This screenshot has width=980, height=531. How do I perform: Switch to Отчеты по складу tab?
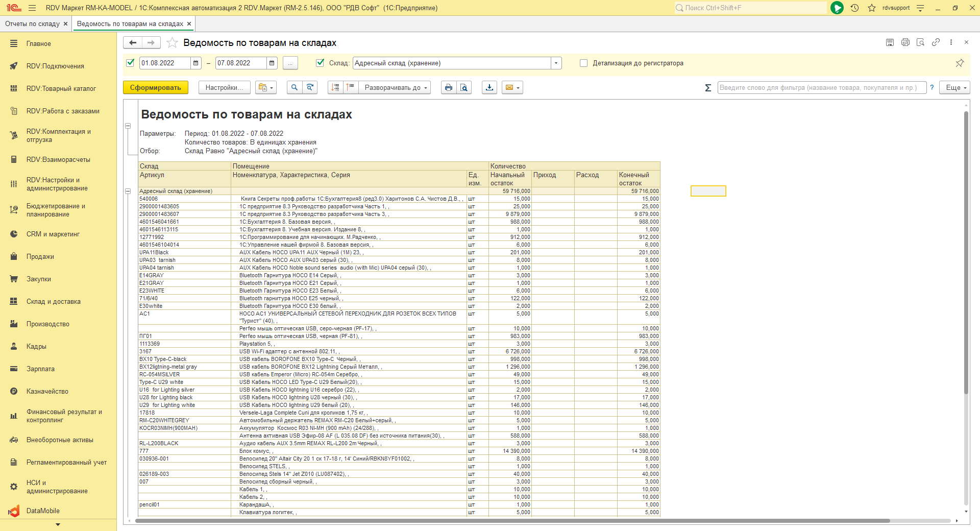[x=33, y=24]
